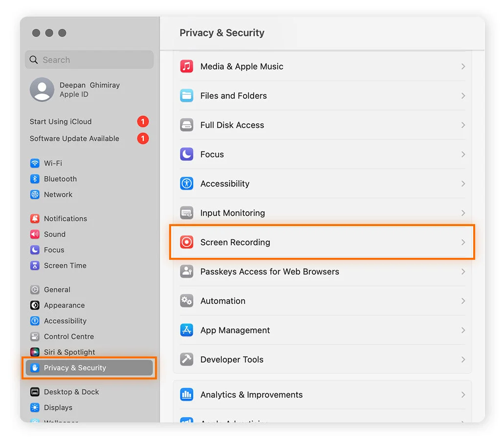Click Software Update Available
The image size is (504, 439).
74,138
